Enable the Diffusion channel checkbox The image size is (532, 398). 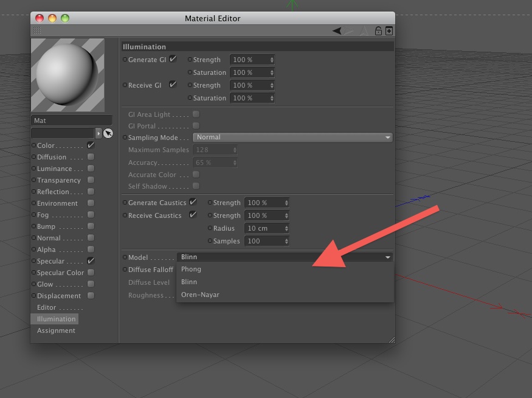pos(91,157)
